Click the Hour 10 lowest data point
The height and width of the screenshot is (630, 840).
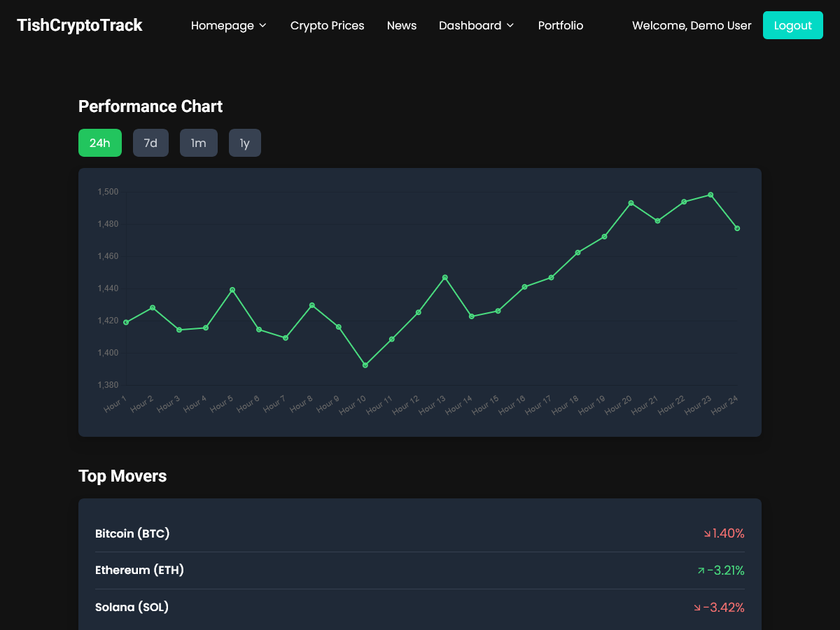click(365, 365)
